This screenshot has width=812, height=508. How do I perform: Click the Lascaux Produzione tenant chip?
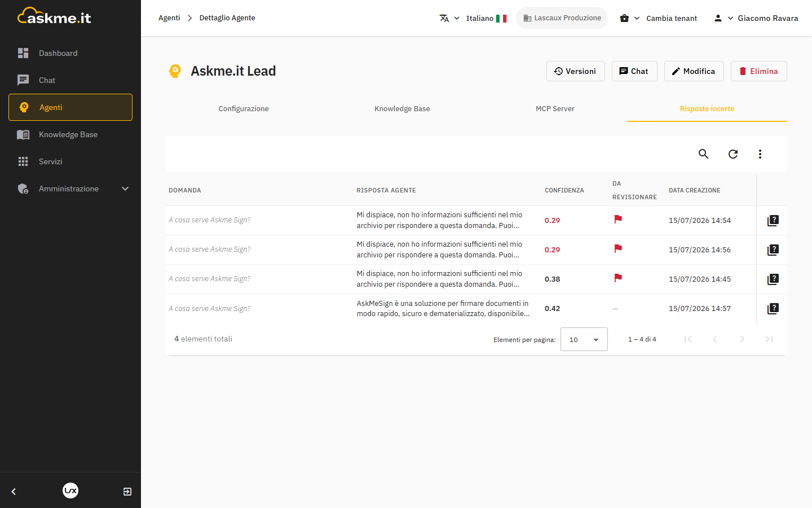click(x=562, y=18)
